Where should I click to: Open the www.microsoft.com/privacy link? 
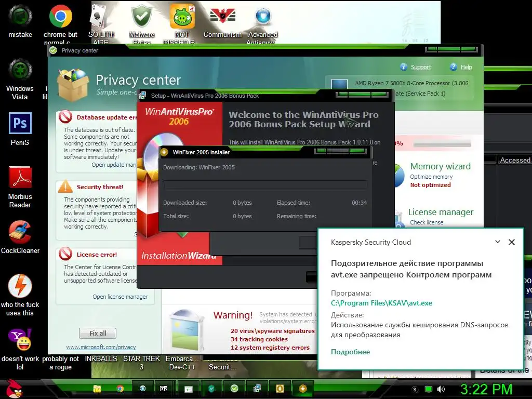101,347
